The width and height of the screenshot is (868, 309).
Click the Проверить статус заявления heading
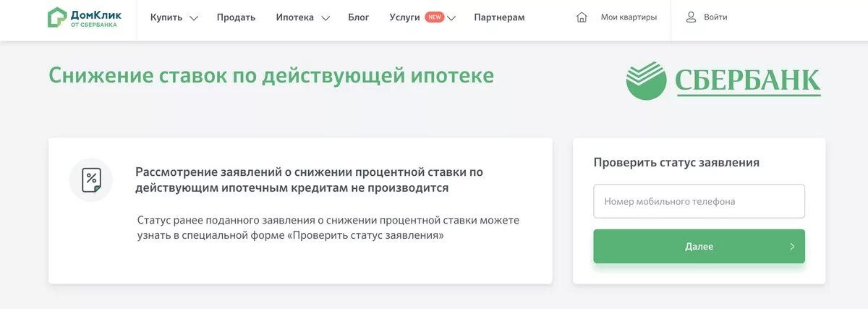point(676,163)
